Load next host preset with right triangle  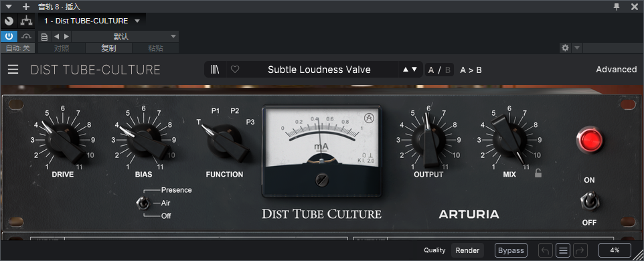click(x=66, y=37)
